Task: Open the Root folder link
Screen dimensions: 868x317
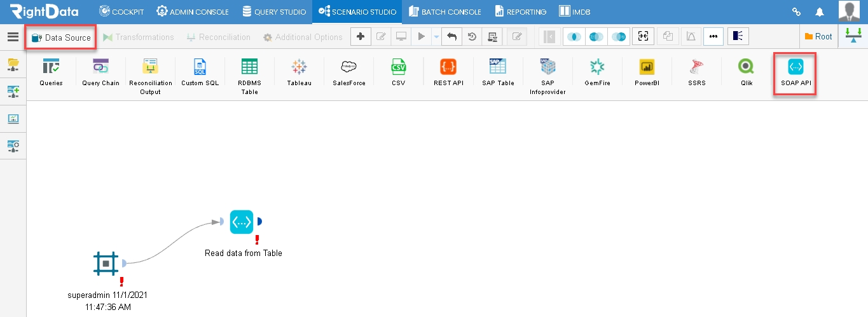Action: pos(818,37)
